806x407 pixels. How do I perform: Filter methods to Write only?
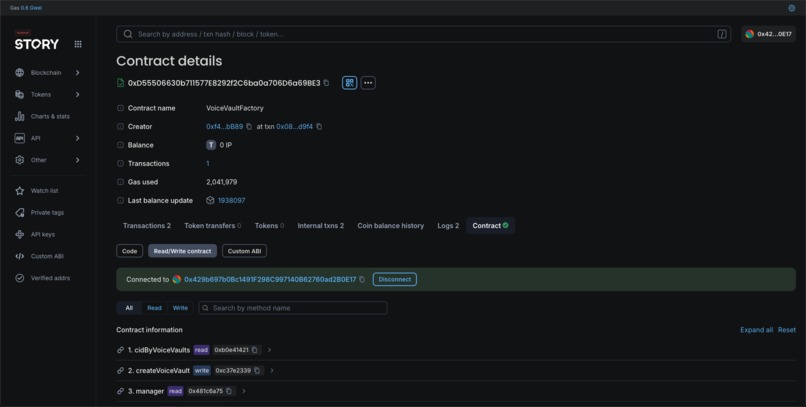tap(180, 308)
